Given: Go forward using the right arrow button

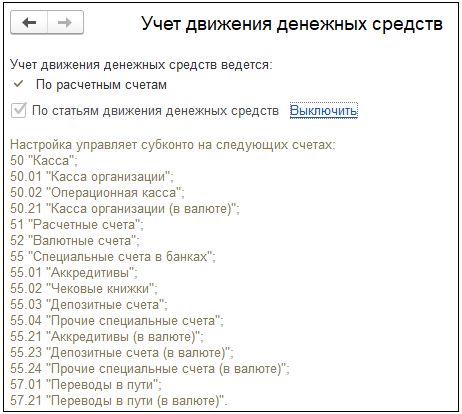Looking at the screenshot, I should [x=65, y=22].
